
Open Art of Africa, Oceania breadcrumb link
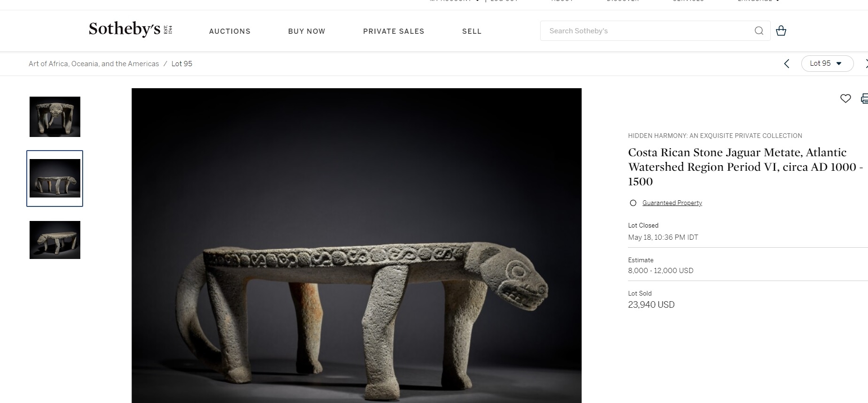(x=94, y=64)
